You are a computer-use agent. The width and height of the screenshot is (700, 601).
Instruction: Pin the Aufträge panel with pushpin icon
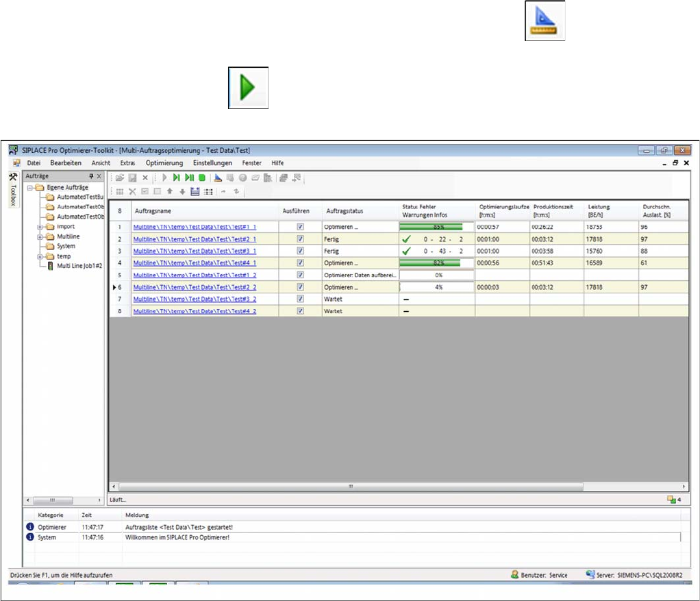coord(90,176)
